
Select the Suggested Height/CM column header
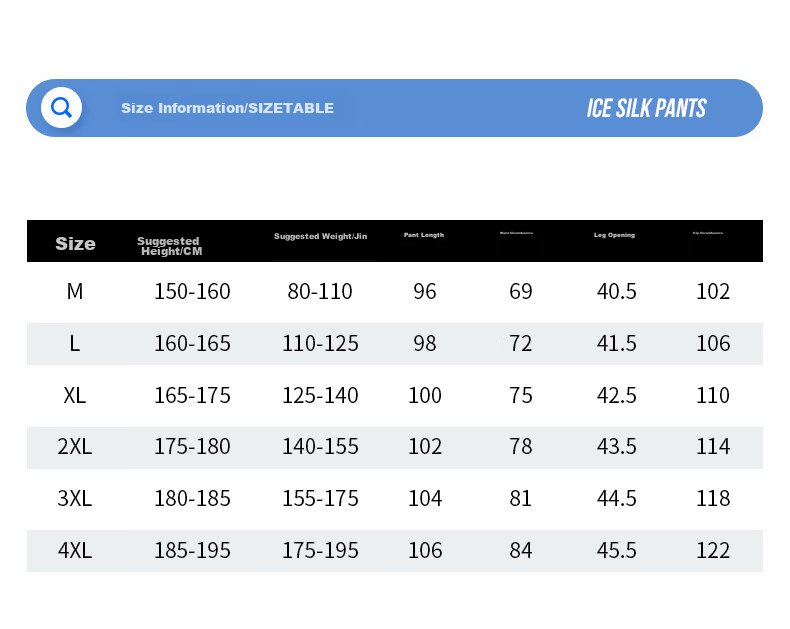pos(170,246)
